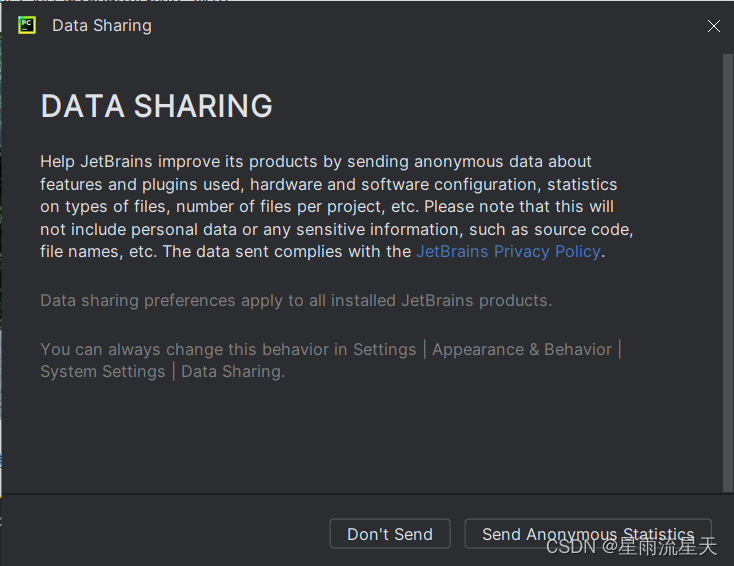Click the large DATA SHARING heading
Image resolution: width=734 pixels, height=566 pixels.
coord(157,106)
